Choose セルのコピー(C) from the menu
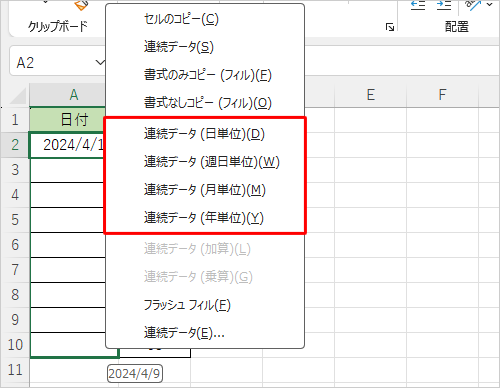This screenshot has width=500, height=388. [205, 19]
